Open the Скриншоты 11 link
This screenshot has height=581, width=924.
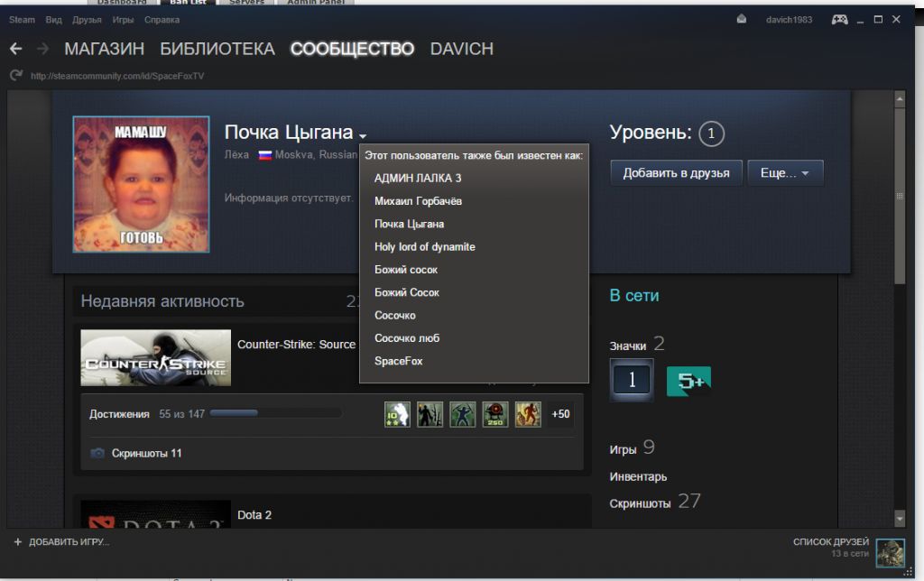click(147, 453)
